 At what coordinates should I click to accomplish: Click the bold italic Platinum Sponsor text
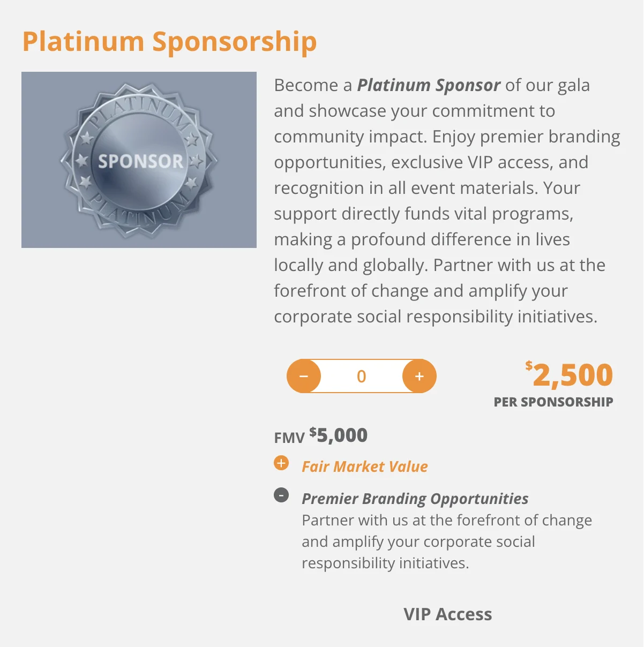tap(429, 85)
